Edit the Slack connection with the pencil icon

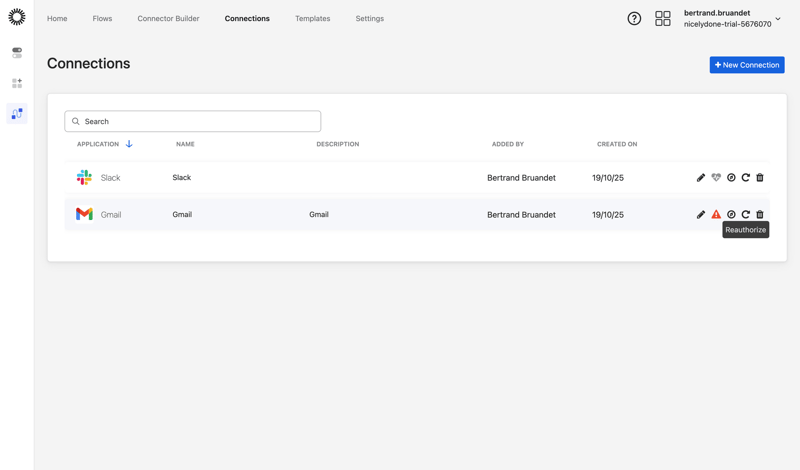[x=701, y=178]
